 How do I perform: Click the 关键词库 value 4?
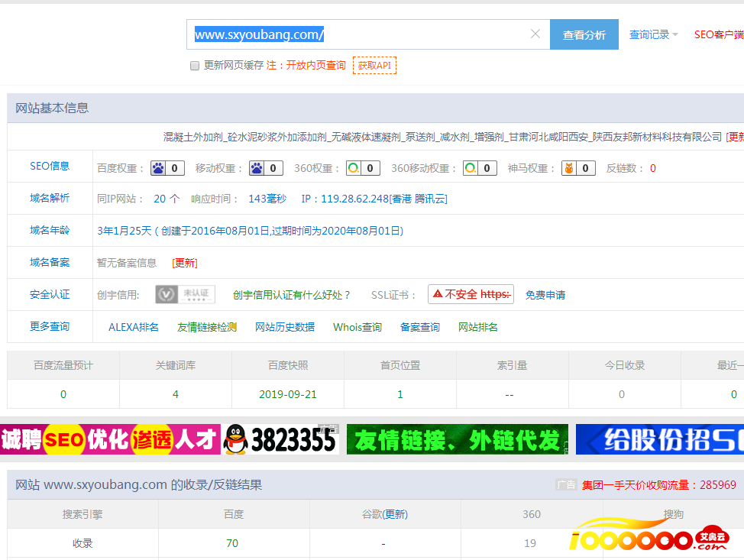(176, 394)
